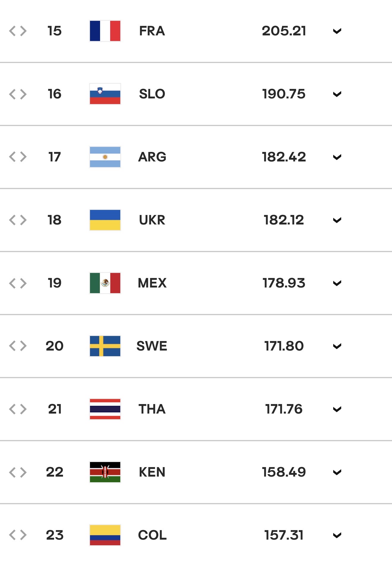
Task: Click the Kenya flag icon
Action: [x=105, y=472]
